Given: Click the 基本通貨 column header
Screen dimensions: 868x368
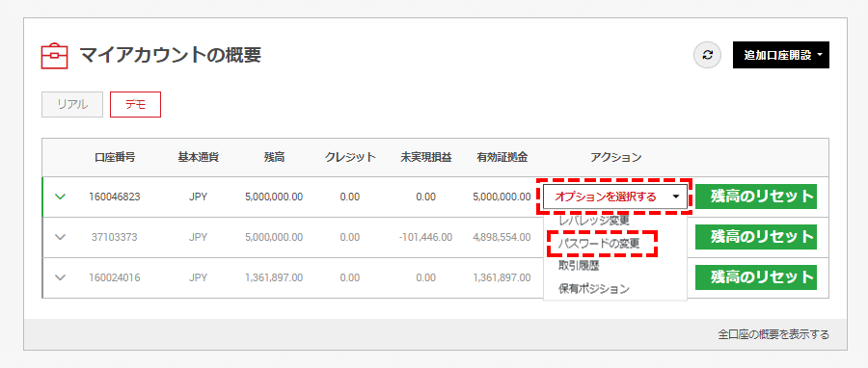Looking at the screenshot, I should [198, 157].
